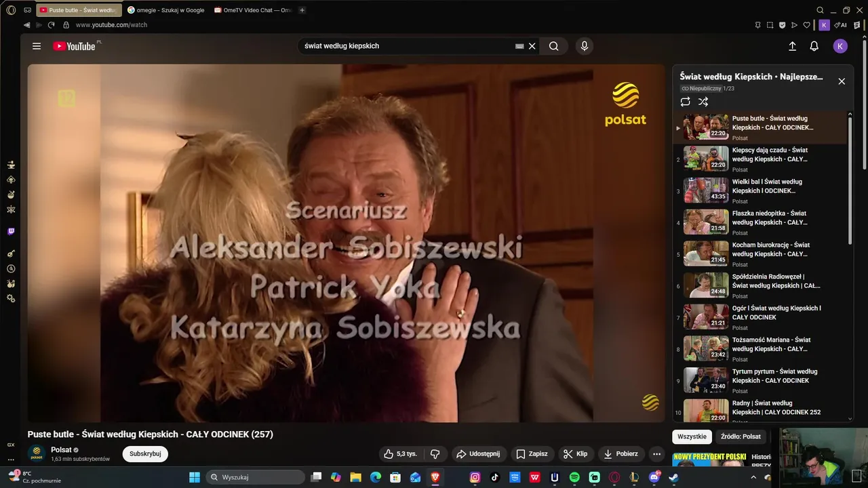Click the Zapisz save button
Screen dimensions: 868x488
(x=532, y=453)
